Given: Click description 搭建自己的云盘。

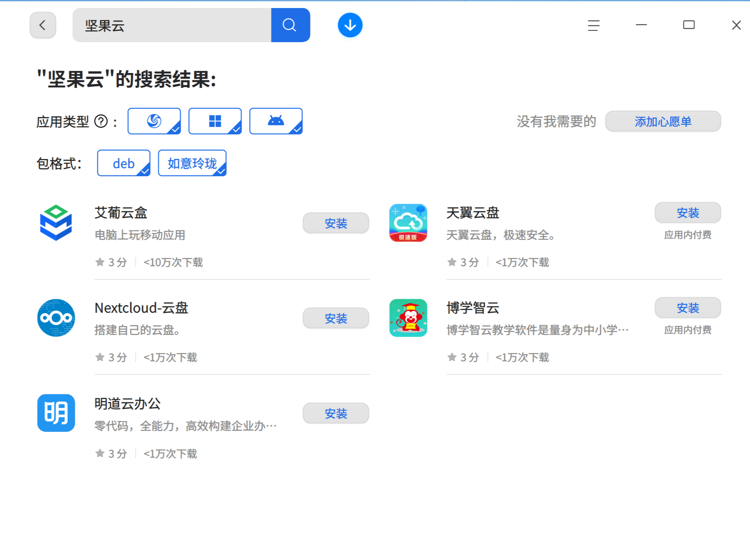Looking at the screenshot, I should 137,330.
